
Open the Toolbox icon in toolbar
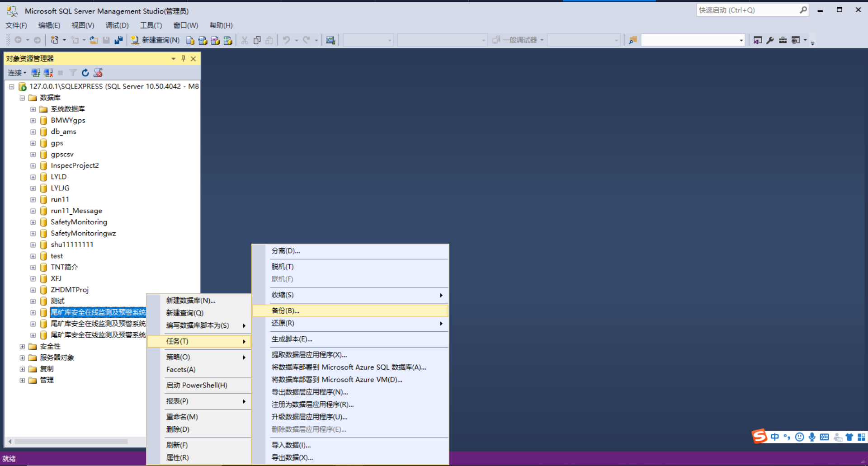pyautogui.click(x=783, y=40)
